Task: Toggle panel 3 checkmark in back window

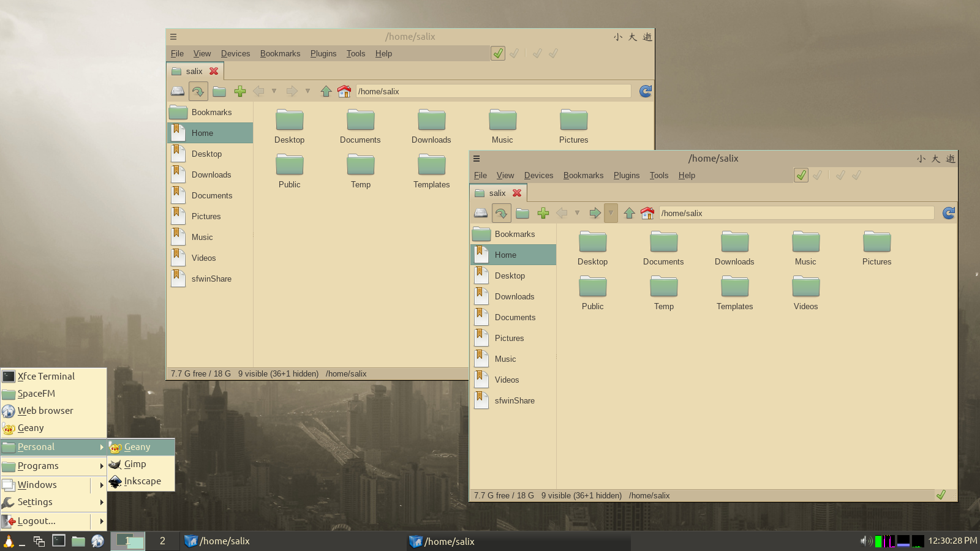Action: point(537,53)
